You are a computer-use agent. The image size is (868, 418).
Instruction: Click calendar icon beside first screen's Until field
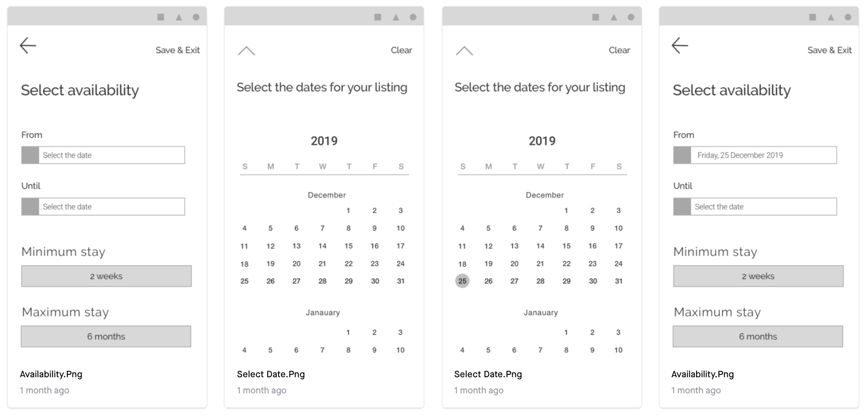coord(30,207)
